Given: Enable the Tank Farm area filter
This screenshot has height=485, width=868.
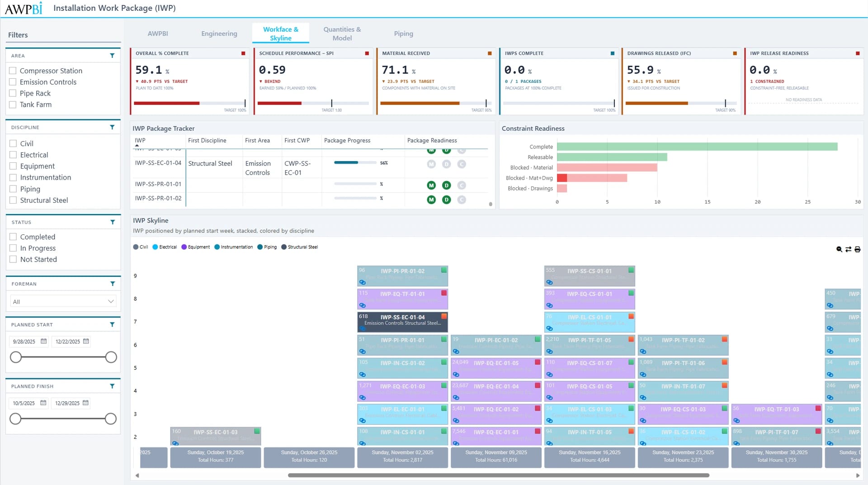Looking at the screenshot, I should click(13, 105).
